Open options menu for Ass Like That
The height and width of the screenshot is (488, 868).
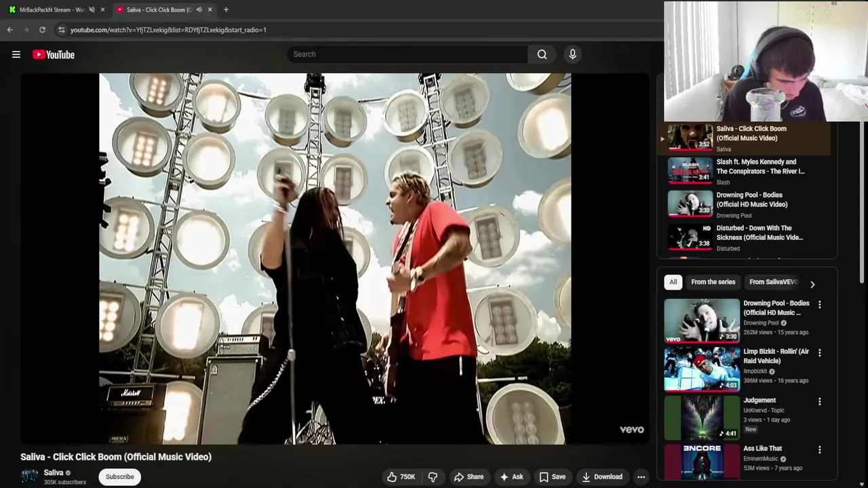tap(819, 450)
